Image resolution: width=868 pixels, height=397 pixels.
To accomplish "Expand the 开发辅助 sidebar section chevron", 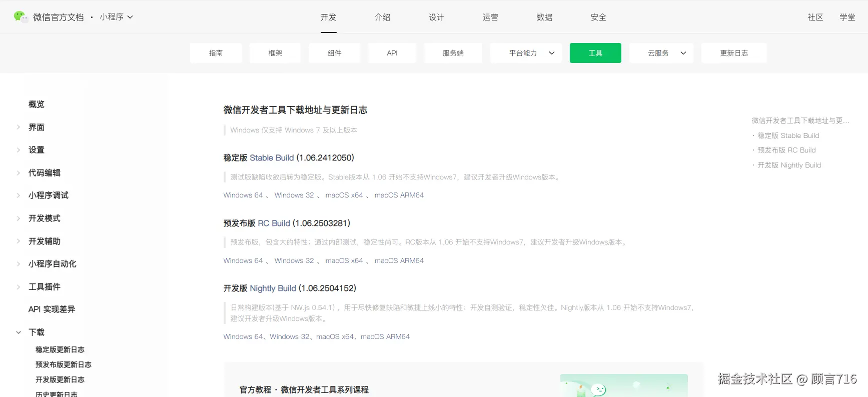I will tap(19, 241).
